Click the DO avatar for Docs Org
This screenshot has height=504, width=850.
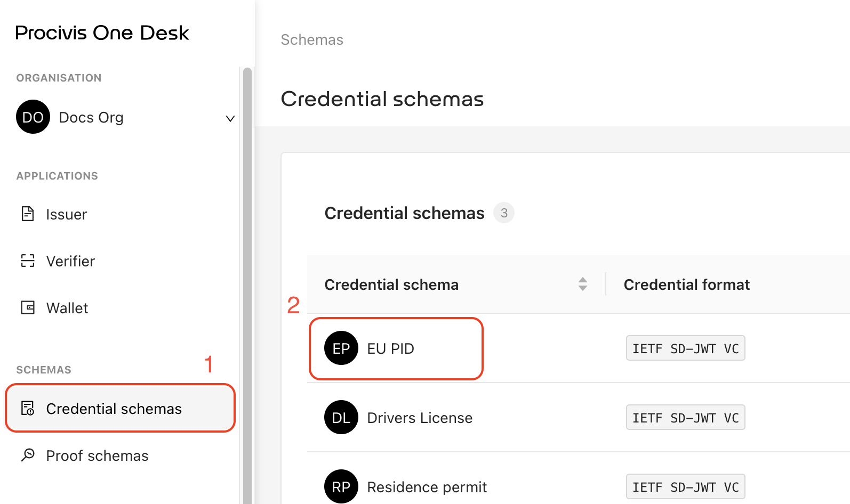pyautogui.click(x=33, y=117)
